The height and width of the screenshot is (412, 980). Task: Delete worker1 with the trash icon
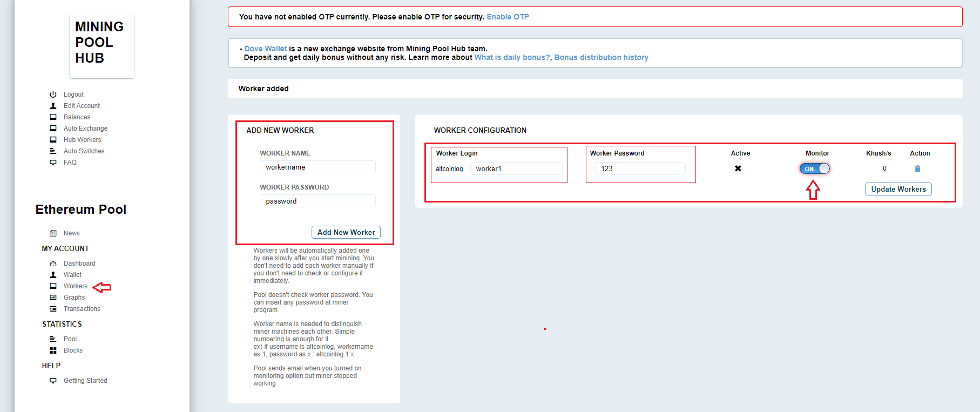pyautogui.click(x=917, y=168)
